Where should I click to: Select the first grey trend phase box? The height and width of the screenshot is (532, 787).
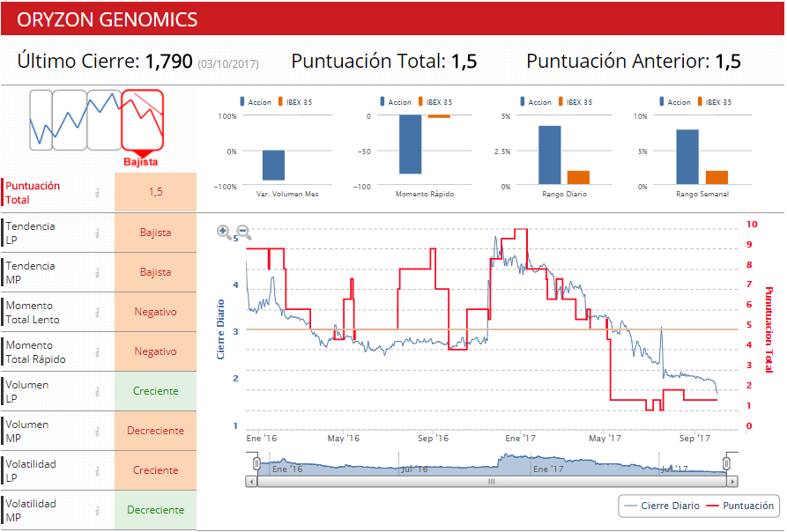pyautogui.click(x=41, y=120)
